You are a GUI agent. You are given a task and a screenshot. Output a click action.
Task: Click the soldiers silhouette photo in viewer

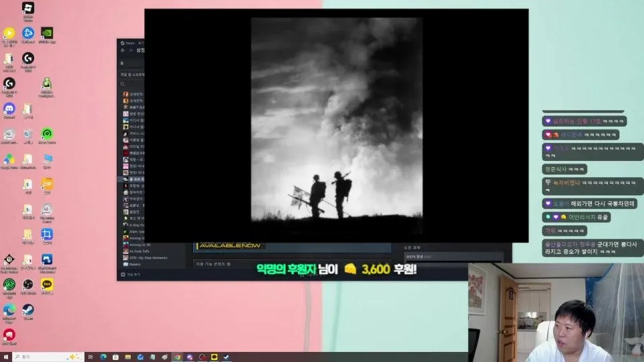point(337,125)
